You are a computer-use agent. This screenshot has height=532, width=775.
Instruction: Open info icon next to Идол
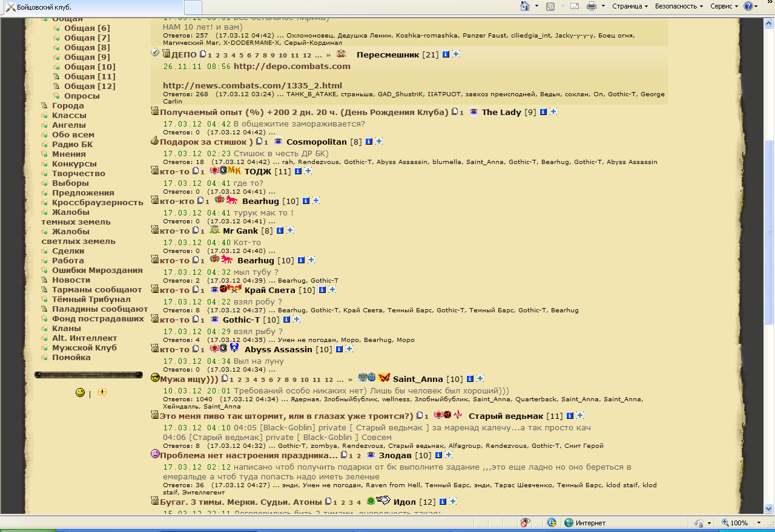pos(443,502)
